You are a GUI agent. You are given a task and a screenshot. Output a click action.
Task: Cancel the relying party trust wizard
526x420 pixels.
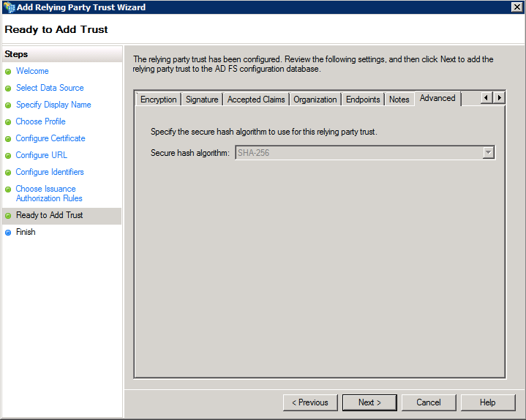(x=429, y=402)
